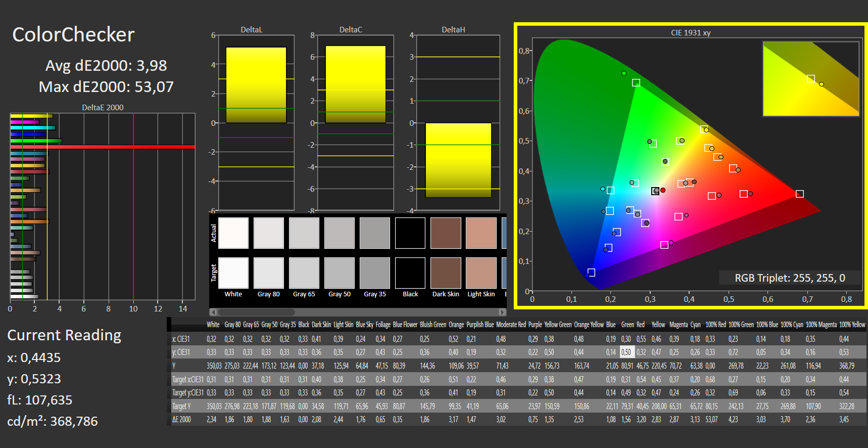Click the swatch strip's right scroll arrow
Screen dimensions: 868x448
(x=502, y=312)
